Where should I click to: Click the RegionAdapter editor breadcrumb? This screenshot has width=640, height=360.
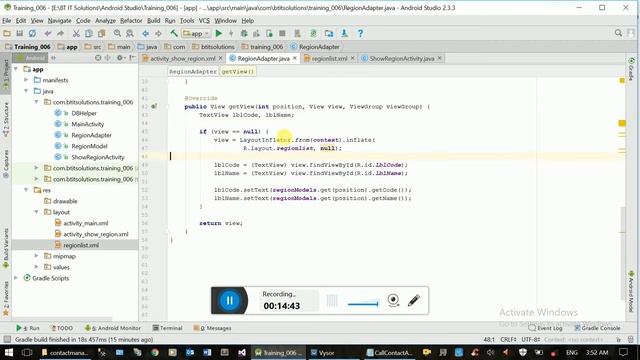tap(193, 71)
